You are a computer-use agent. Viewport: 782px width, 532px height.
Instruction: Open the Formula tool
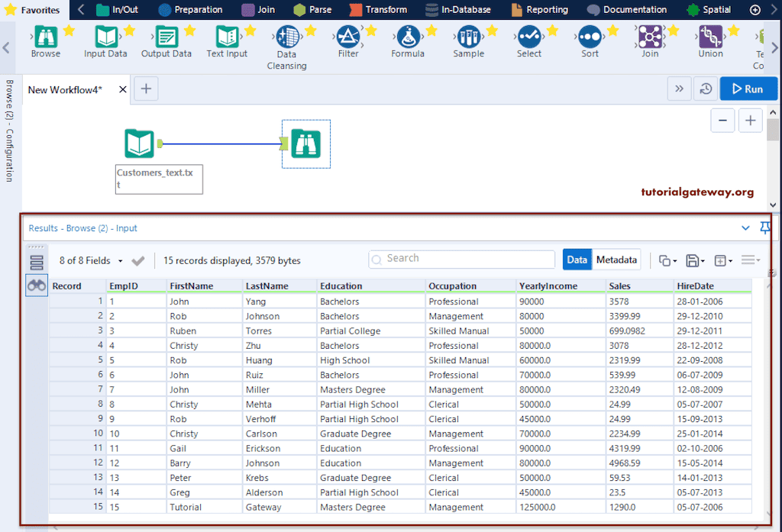[x=407, y=38]
